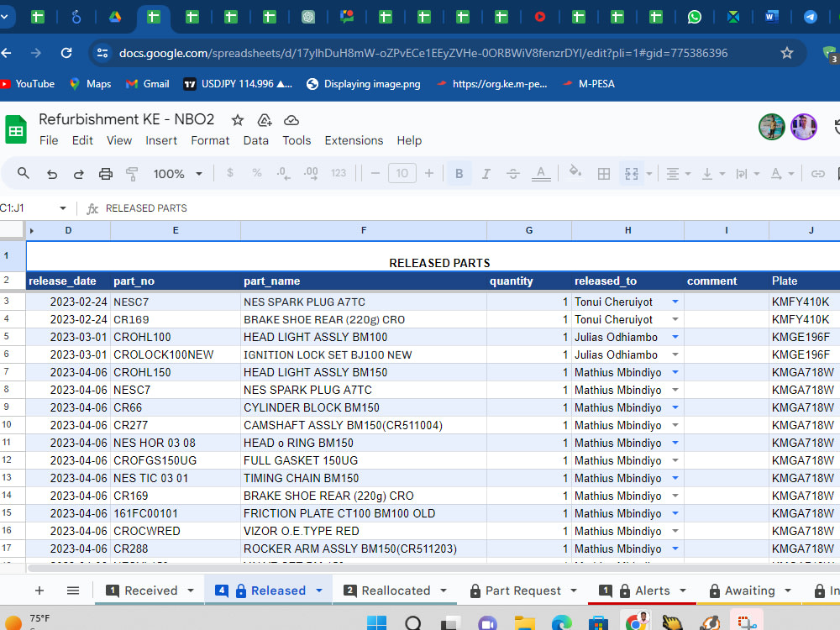The image size is (840, 630).
Task: Apply percent format
Action: pyautogui.click(x=256, y=173)
